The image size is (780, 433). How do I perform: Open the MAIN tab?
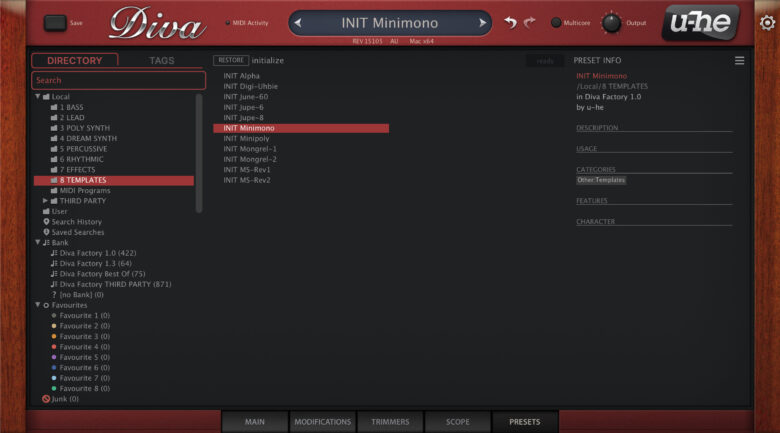[x=255, y=422]
